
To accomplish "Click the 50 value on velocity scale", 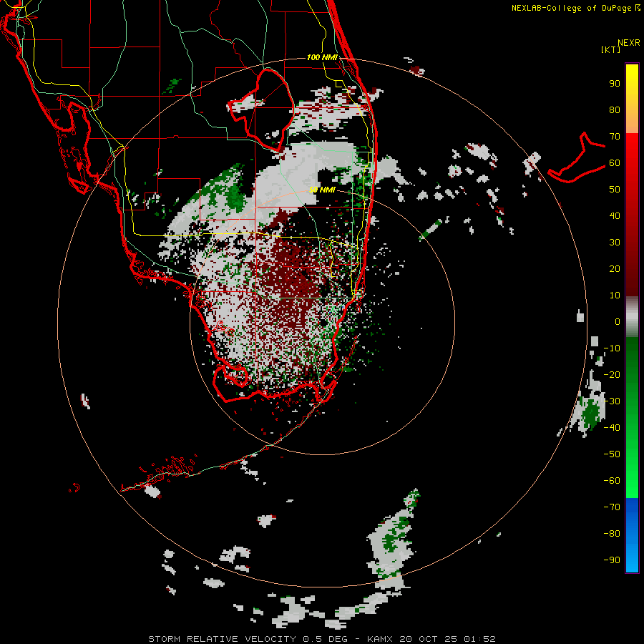I will click(615, 190).
